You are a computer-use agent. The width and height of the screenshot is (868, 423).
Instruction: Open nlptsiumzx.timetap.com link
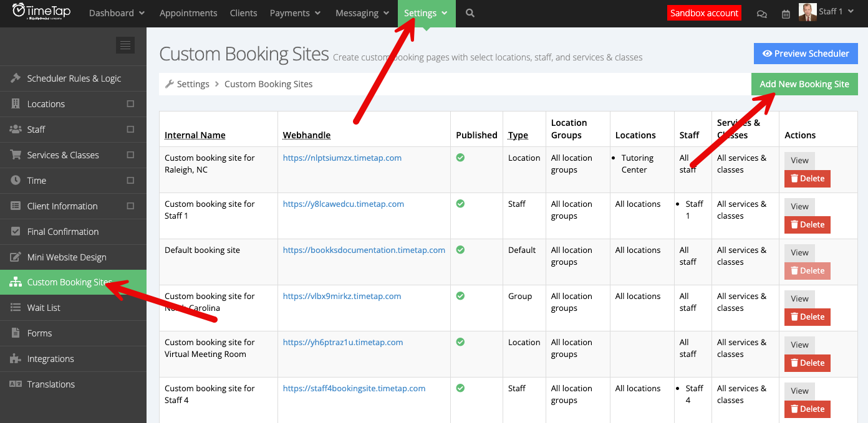point(342,158)
